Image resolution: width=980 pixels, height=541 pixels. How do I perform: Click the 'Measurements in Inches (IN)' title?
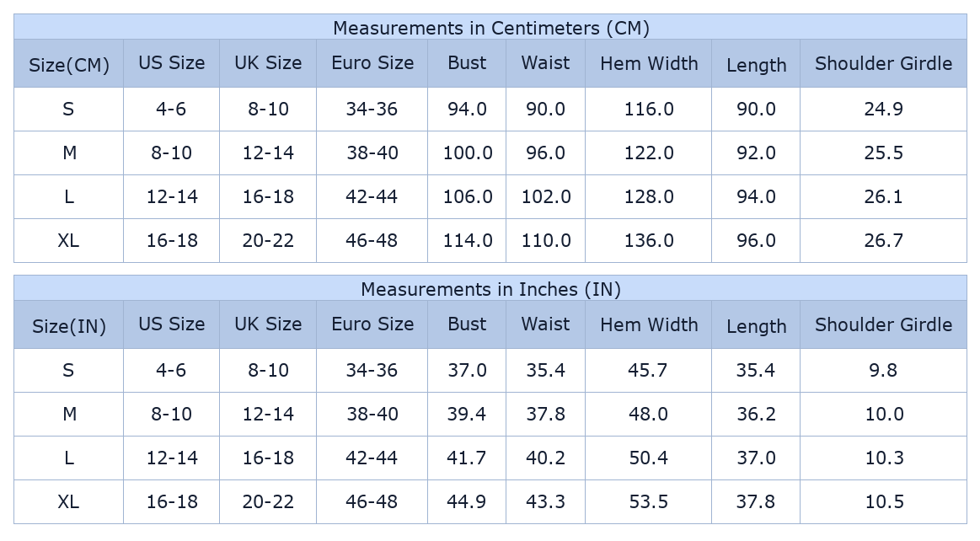pyautogui.click(x=490, y=289)
